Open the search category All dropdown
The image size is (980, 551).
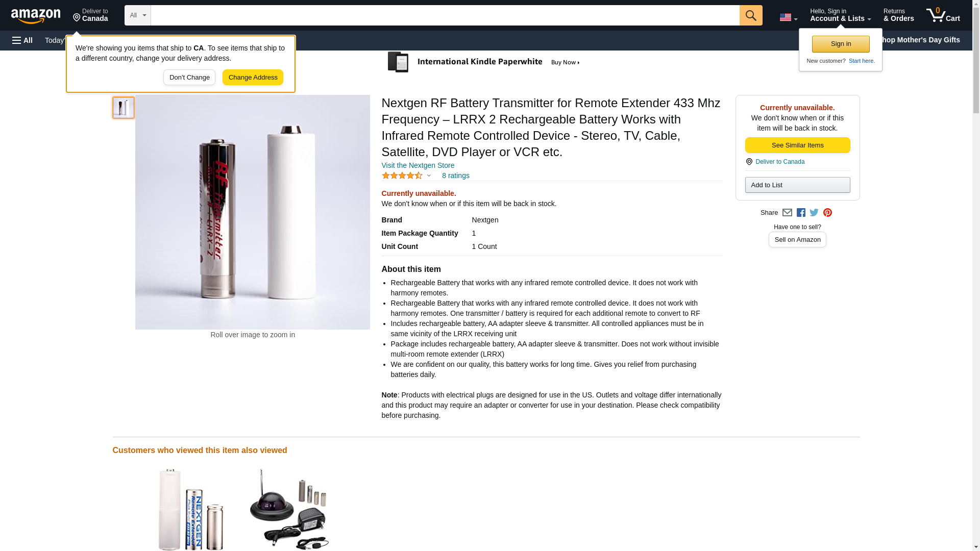138,15
